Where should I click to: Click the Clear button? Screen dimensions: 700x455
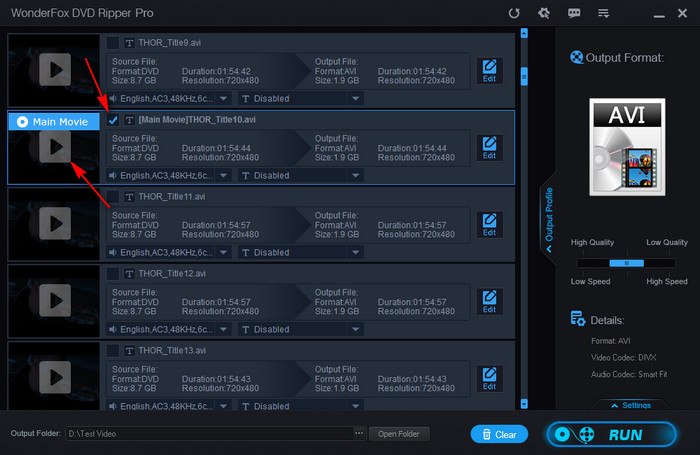[499, 434]
